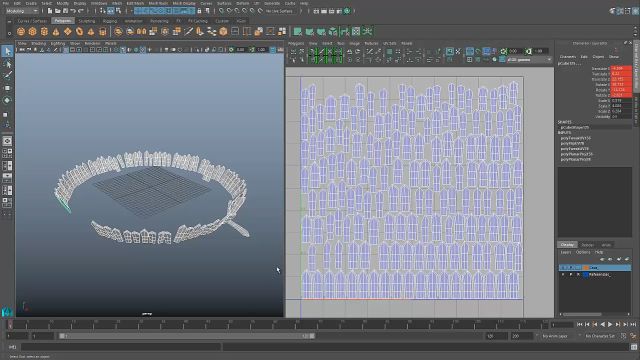The height and width of the screenshot is (360, 640).
Task: Click the Undo arrow icon
Action: pyautogui.click(x=73, y=11)
